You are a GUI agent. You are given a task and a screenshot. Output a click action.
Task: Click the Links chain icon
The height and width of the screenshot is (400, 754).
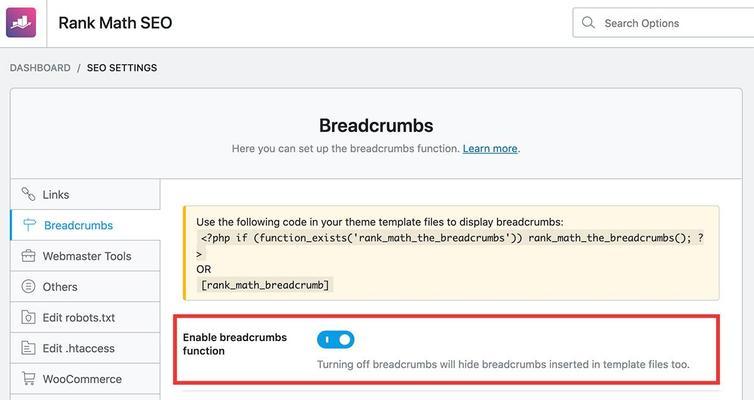tap(28, 194)
